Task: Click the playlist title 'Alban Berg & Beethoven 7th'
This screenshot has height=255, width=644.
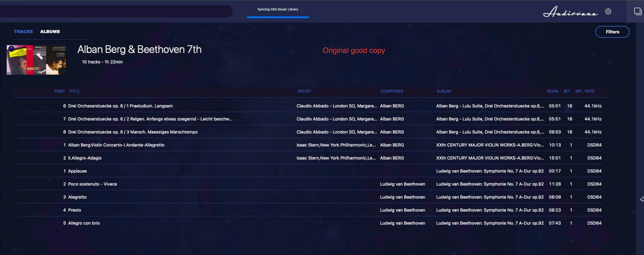Action: (139, 50)
